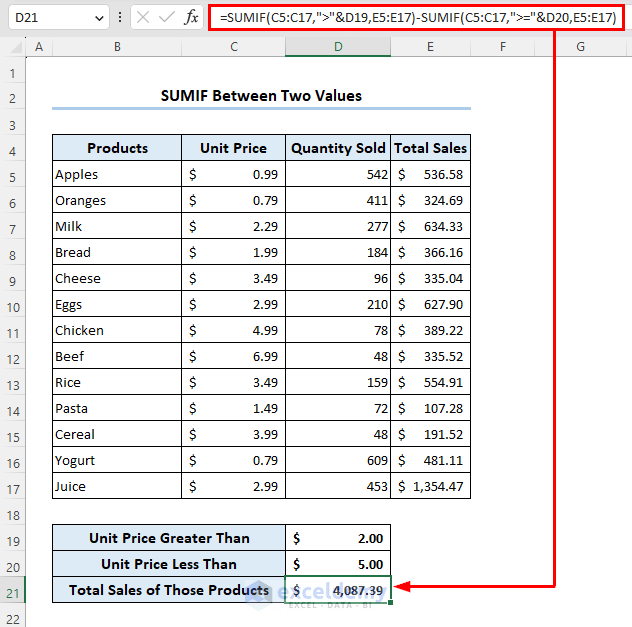The image size is (632, 627).
Task: Click the three-dot formula bar handle
Action: pos(120,17)
